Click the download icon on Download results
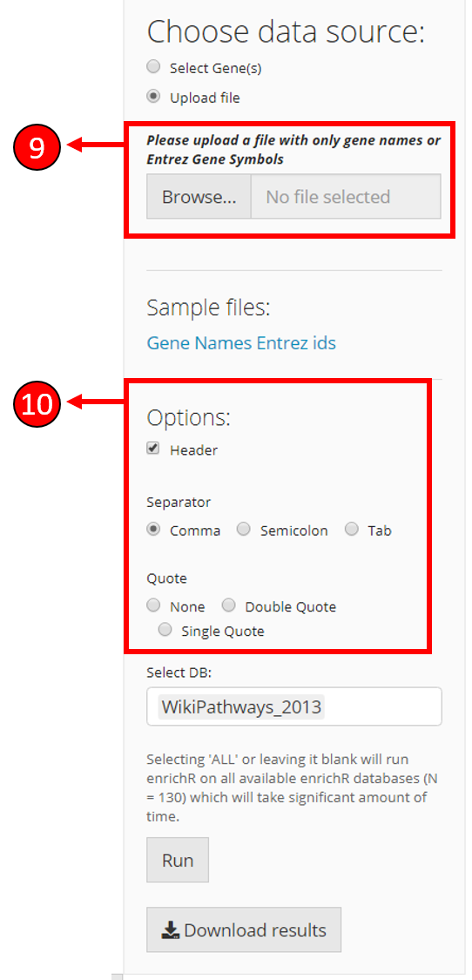The height and width of the screenshot is (980, 472). (x=171, y=930)
